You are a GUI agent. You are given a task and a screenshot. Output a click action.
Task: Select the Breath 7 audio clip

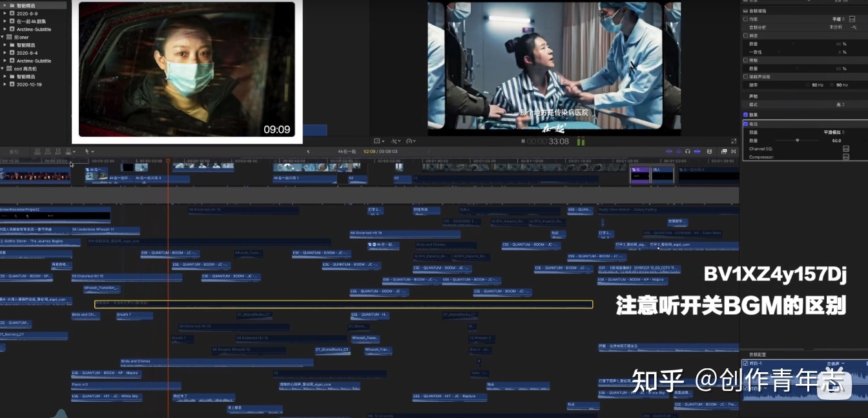click(134, 315)
